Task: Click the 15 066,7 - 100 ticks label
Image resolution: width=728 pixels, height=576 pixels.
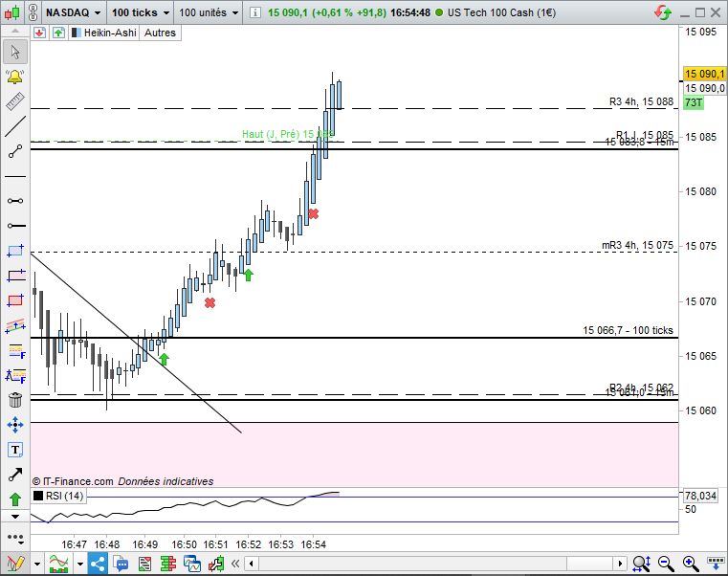Action: tap(628, 330)
